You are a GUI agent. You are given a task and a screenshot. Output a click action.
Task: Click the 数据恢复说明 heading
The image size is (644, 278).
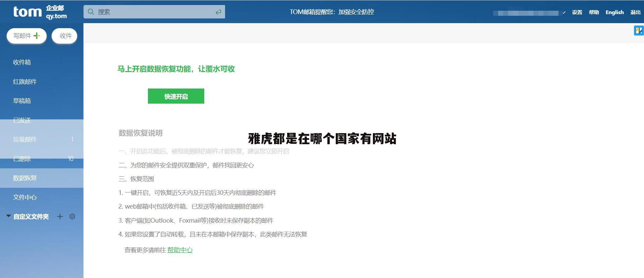coord(140,133)
